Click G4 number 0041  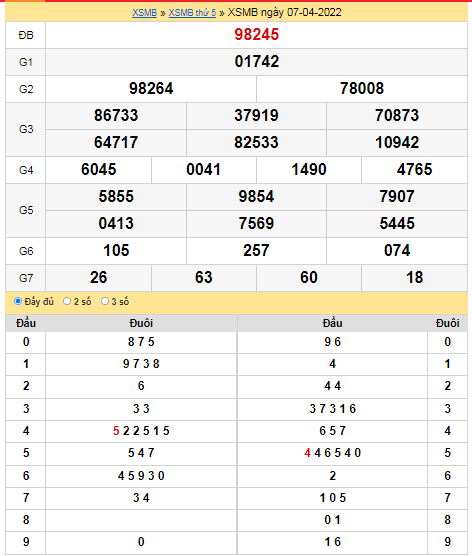pyautogui.click(x=204, y=169)
